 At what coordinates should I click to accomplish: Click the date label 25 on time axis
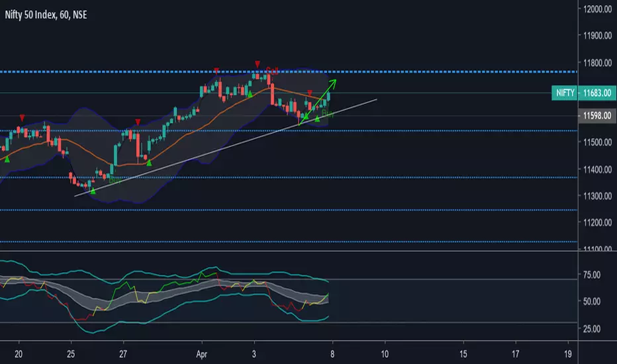click(x=71, y=354)
